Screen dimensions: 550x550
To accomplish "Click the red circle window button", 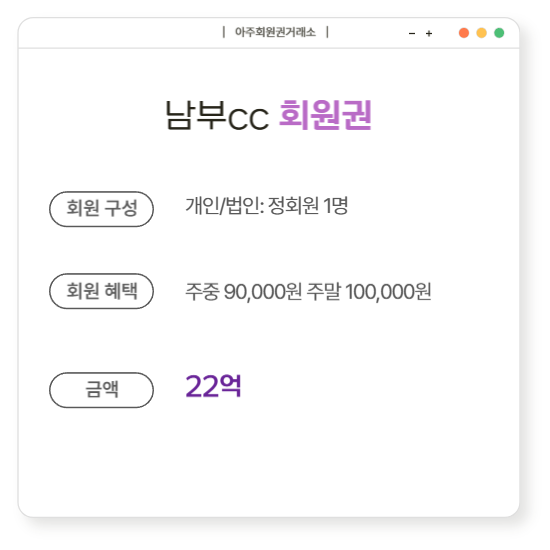I will tap(464, 33).
